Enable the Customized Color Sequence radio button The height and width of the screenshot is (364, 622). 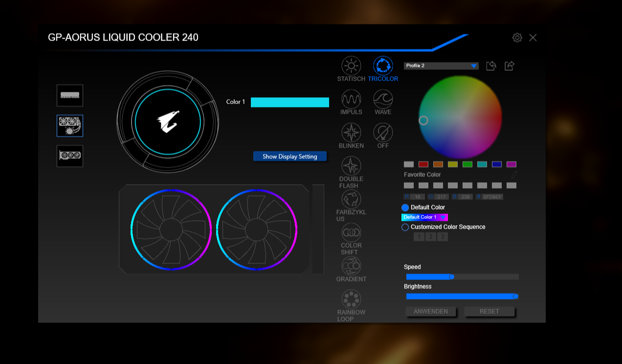coord(405,227)
